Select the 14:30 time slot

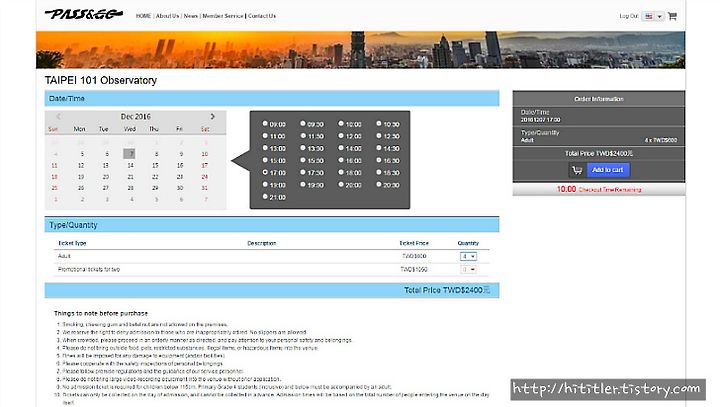[x=378, y=148]
